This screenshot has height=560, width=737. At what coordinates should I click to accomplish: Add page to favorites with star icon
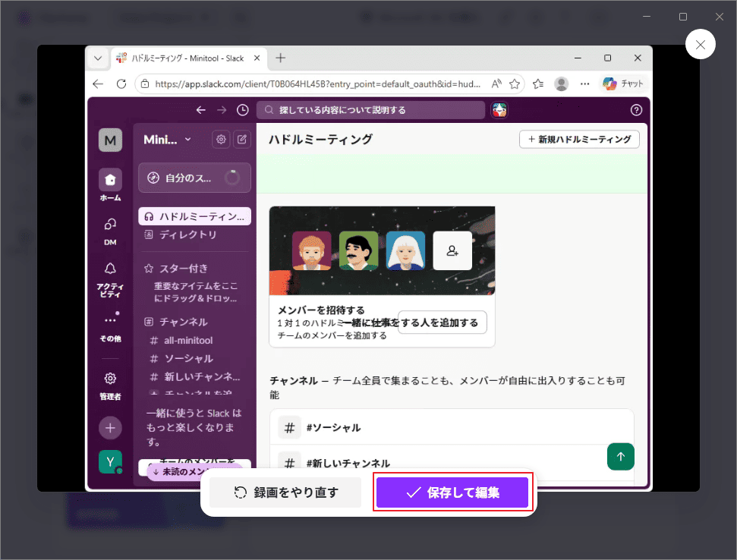515,83
